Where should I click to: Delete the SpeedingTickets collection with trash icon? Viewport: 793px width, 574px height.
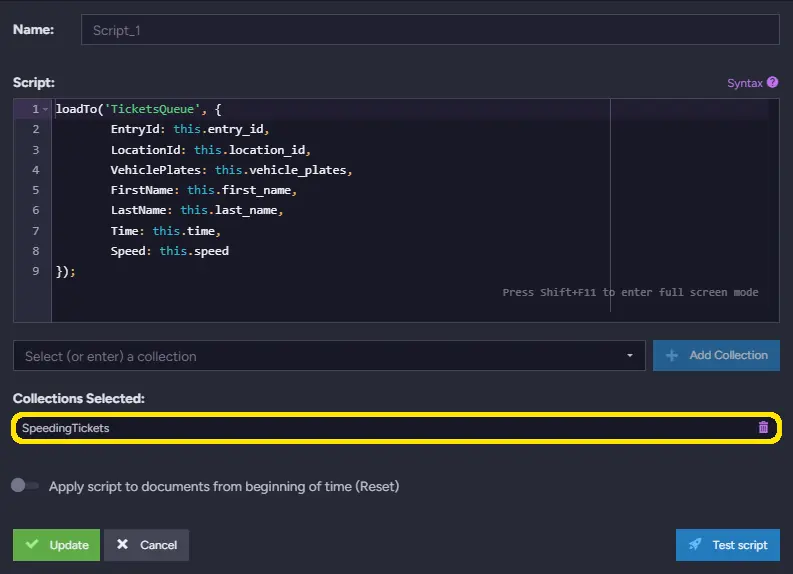(x=763, y=427)
